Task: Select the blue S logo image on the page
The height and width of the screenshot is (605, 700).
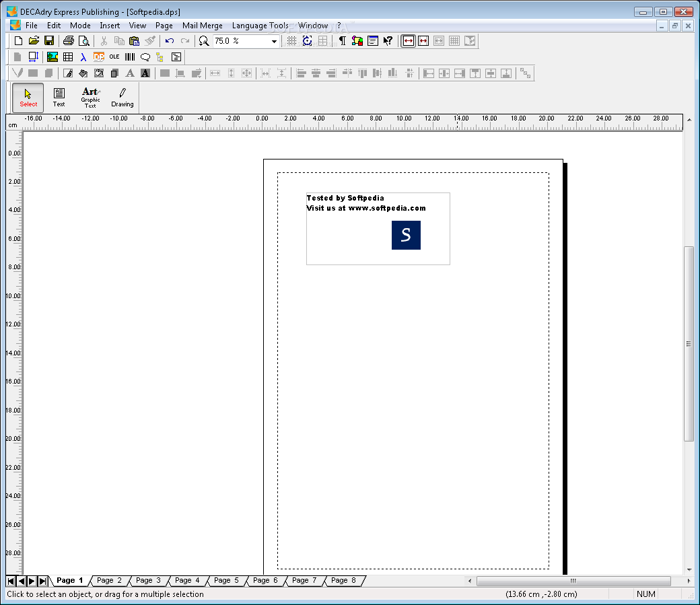Action: coord(406,235)
